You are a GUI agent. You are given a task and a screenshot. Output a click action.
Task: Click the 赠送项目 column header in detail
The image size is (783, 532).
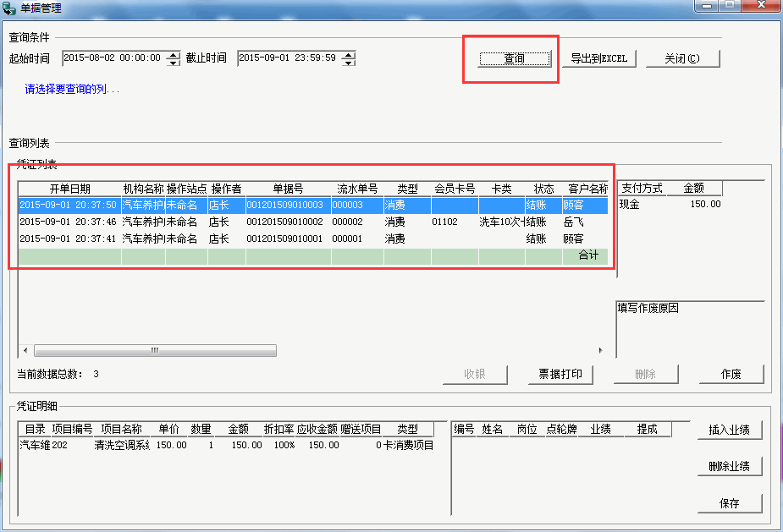(x=361, y=429)
